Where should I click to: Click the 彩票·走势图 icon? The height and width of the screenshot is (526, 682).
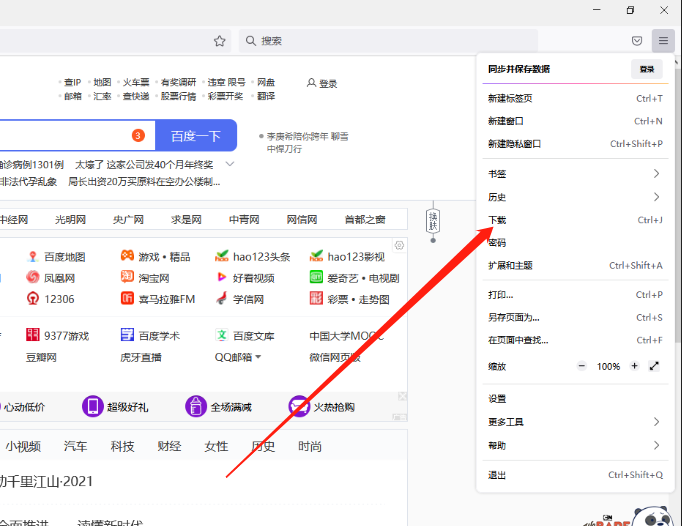click(x=316, y=298)
